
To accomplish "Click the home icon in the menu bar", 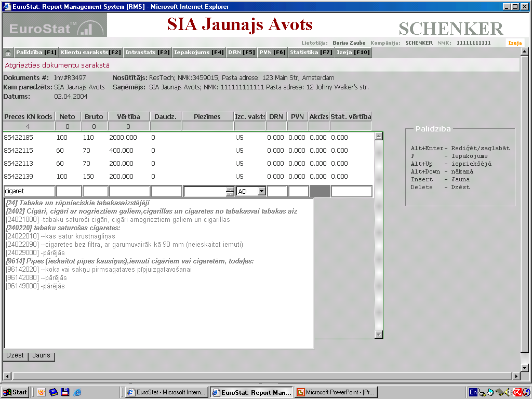I will pyautogui.click(x=8, y=53).
